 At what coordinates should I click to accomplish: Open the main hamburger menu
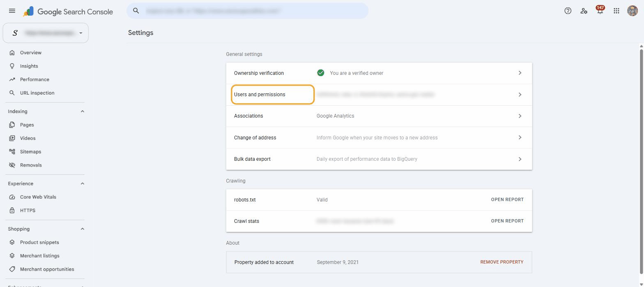pos(12,11)
